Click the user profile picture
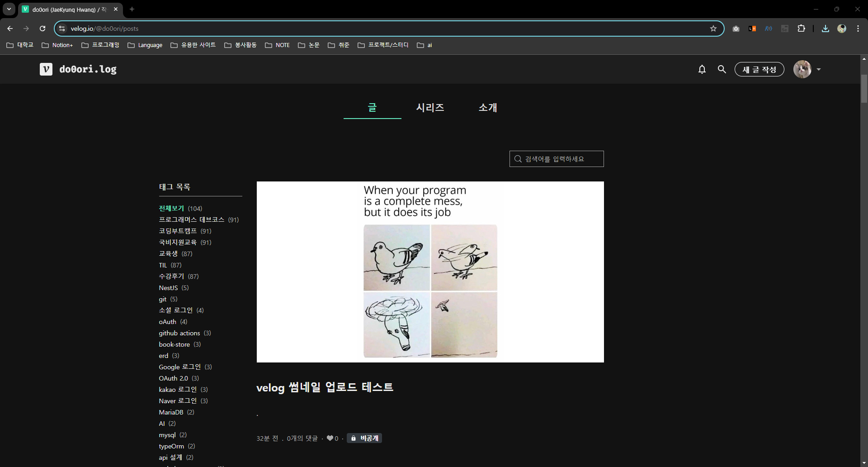 [x=802, y=69]
